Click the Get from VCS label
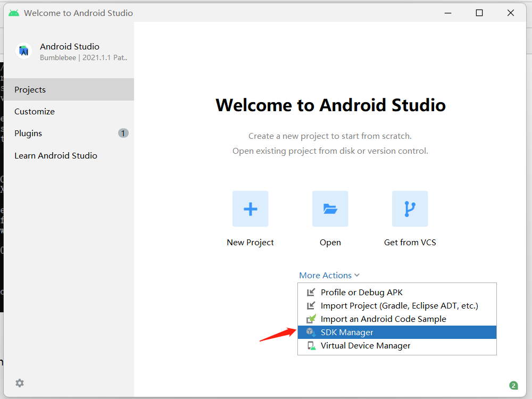532x399 pixels. 410,242
